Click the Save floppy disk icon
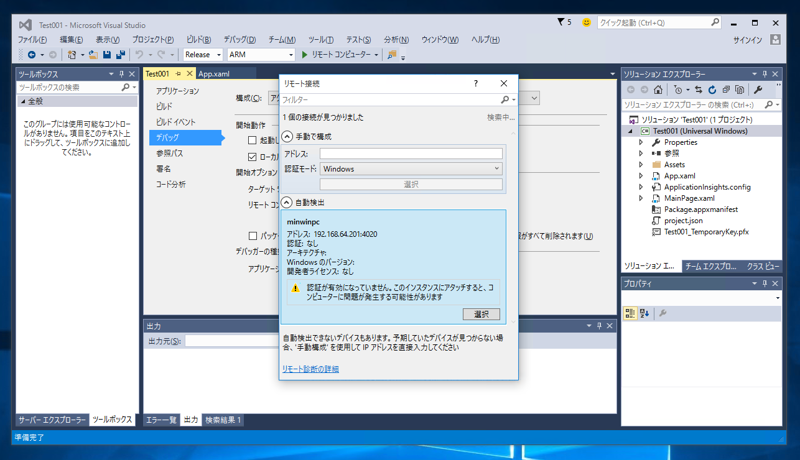The height and width of the screenshot is (460, 800). pyautogui.click(x=107, y=55)
